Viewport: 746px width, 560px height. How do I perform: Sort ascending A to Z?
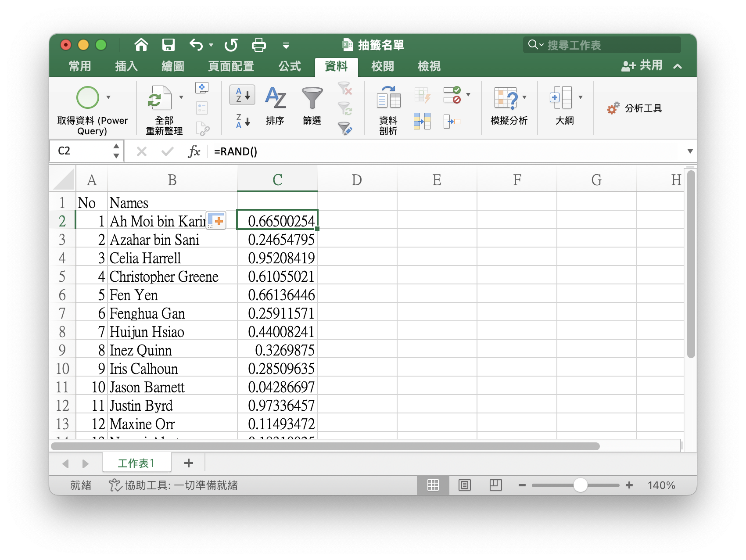point(242,95)
